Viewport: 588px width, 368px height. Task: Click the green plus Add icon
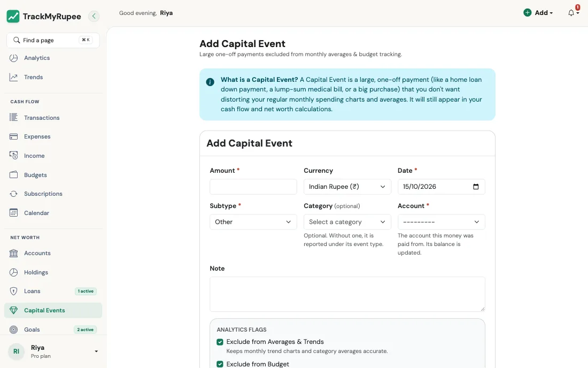pos(527,13)
